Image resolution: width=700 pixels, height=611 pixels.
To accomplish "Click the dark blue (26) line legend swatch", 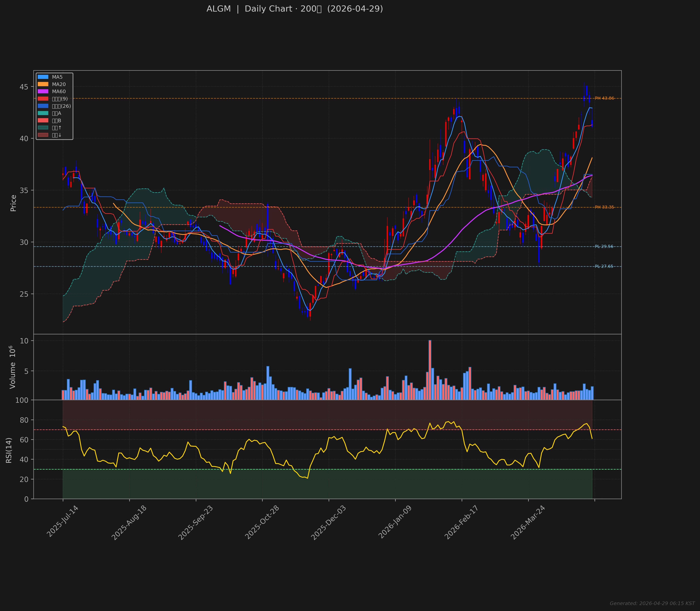I will (43, 106).
